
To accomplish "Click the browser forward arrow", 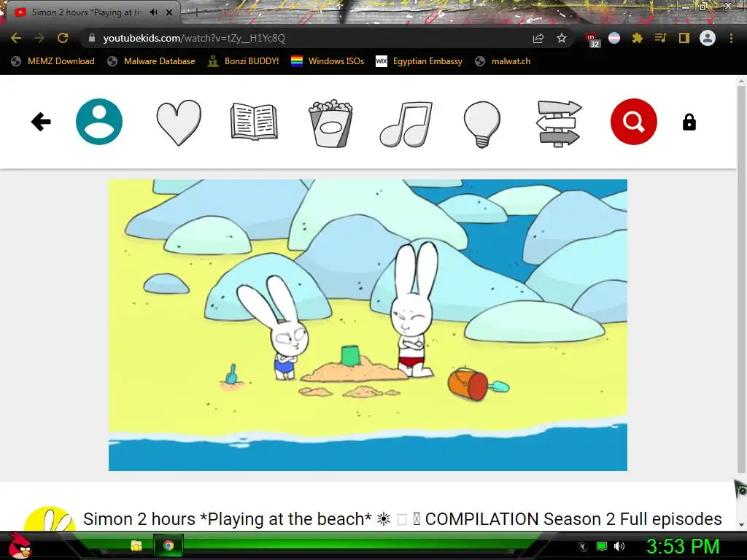I will coord(39,38).
